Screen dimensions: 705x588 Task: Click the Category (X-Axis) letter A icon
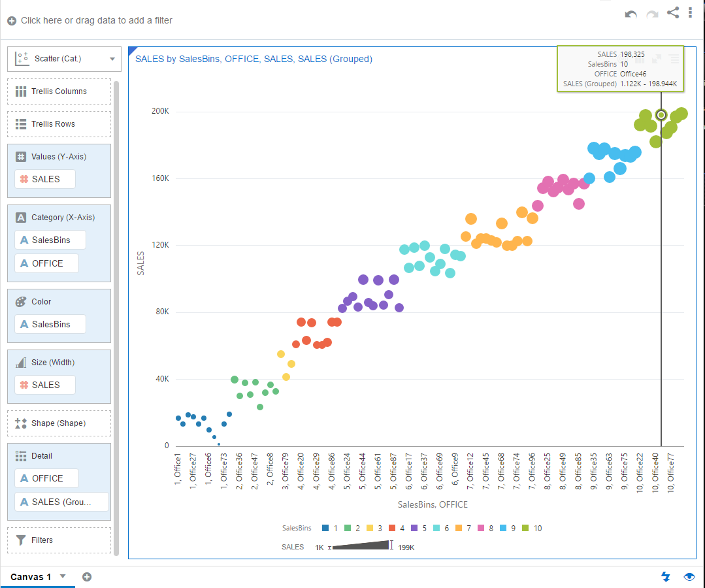click(21, 218)
